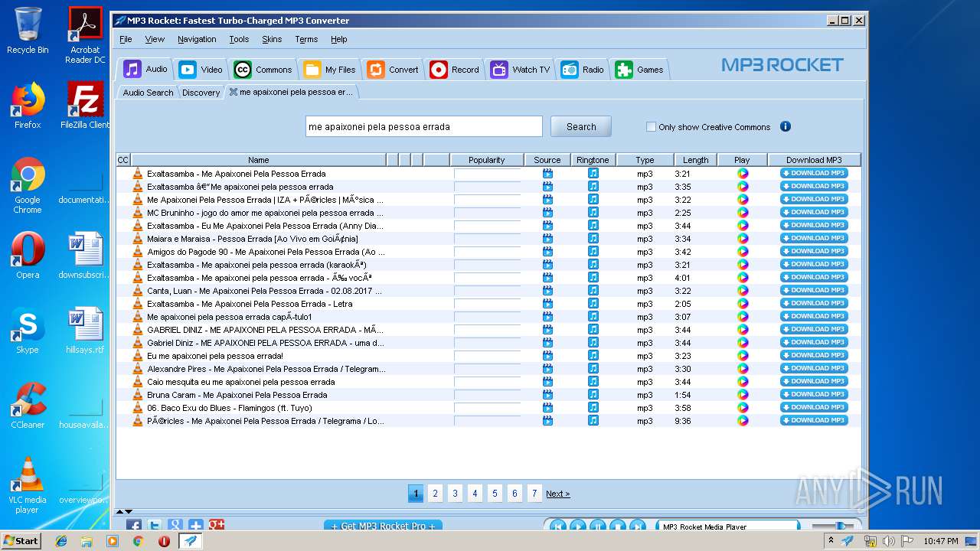Click the Facebook share icon

coord(134,526)
